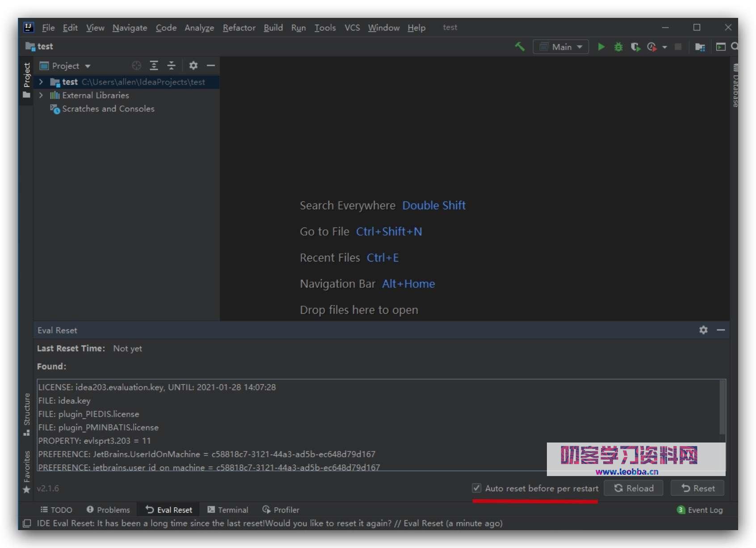Viewport: 756px width, 548px height.
Task: Run Main with Coverage icon
Action: tap(635, 46)
